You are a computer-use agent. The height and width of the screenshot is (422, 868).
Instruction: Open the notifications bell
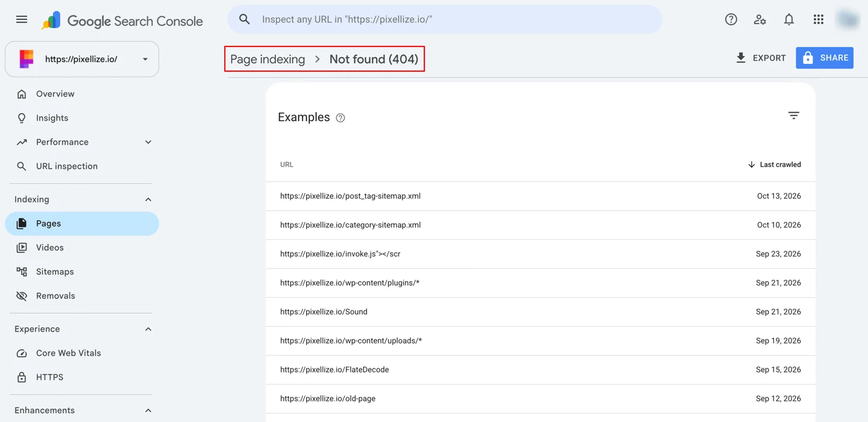(x=789, y=19)
